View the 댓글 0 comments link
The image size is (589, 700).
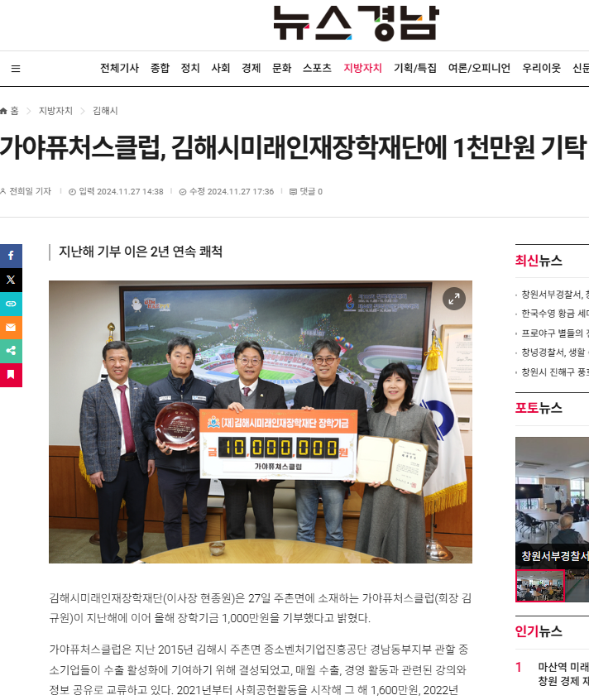pyautogui.click(x=306, y=191)
